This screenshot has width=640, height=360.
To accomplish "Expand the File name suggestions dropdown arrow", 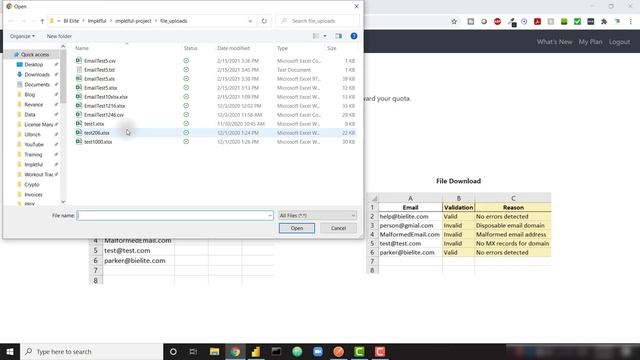I will pyautogui.click(x=270, y=216).
